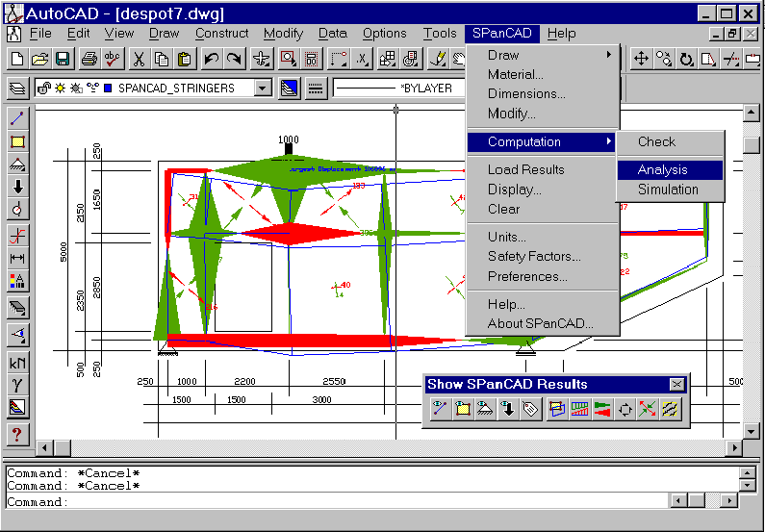
Task: Click the red-framed select window icon
Action: tap(289, 60)
